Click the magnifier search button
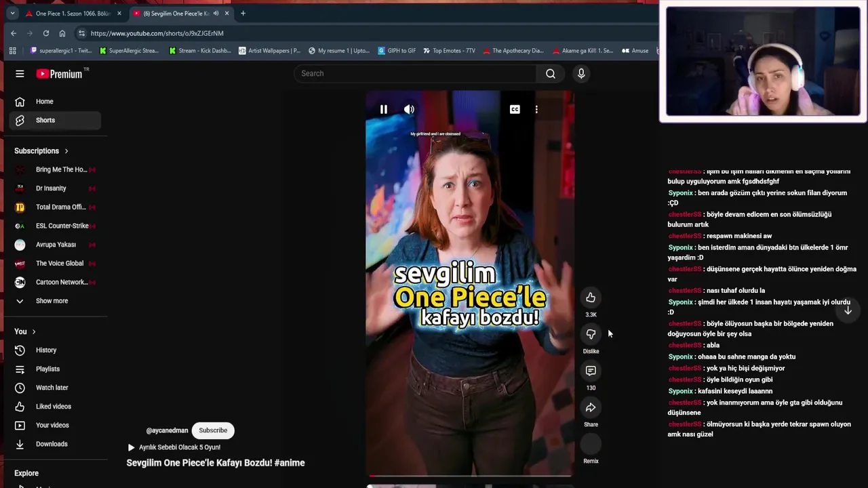Screen dimensions: 868x488 (551, 73)
